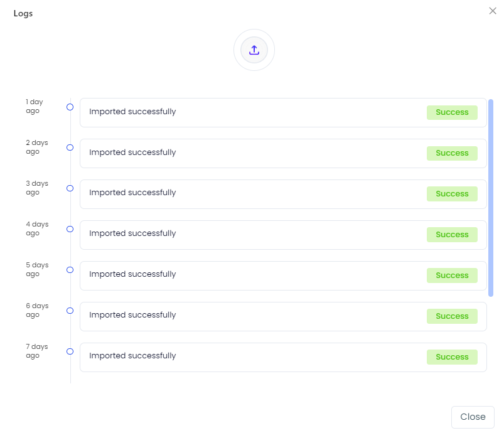
Task: Click the Success badge for 7 days ago
Action: pyautogui.click(x=452, y=357)
